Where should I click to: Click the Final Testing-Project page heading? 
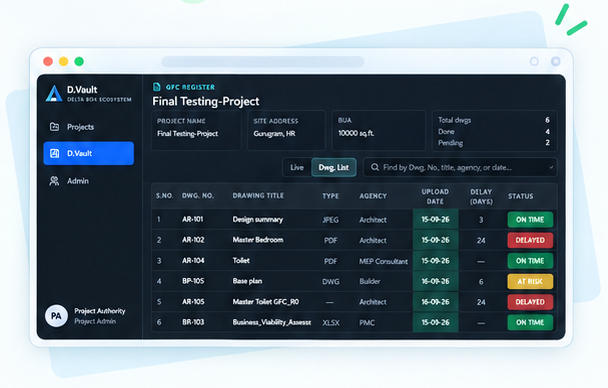(x=206, y=102)
